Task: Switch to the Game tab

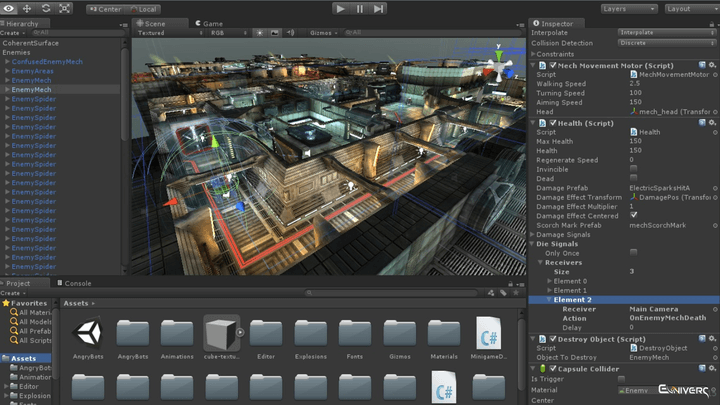Action: (209, 23)
